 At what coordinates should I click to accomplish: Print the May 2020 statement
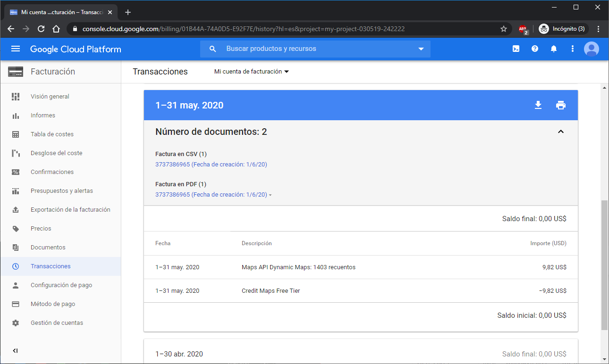[560, 105]
